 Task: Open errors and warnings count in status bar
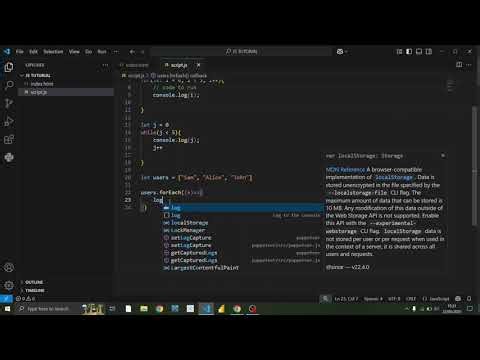point(26,299)
